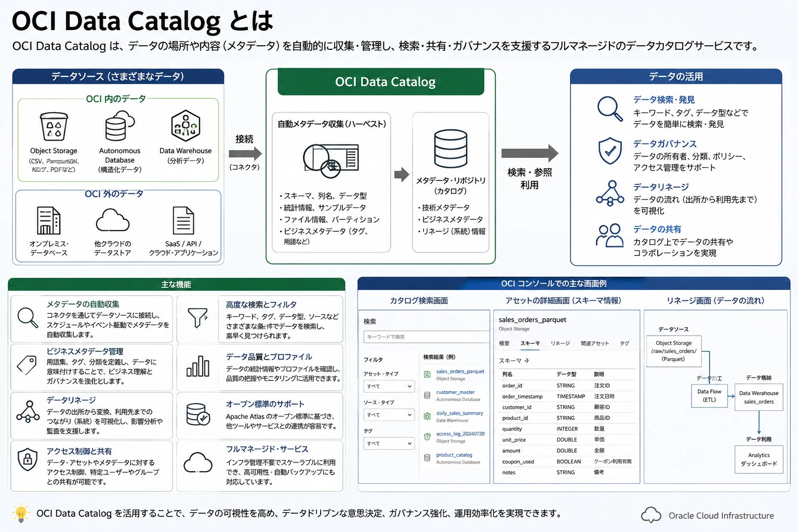Image resolution: width=798 pixels, height=532 pixels.
Task: Click the データガバナンス shield icon
Action: (x=610, y=151)
